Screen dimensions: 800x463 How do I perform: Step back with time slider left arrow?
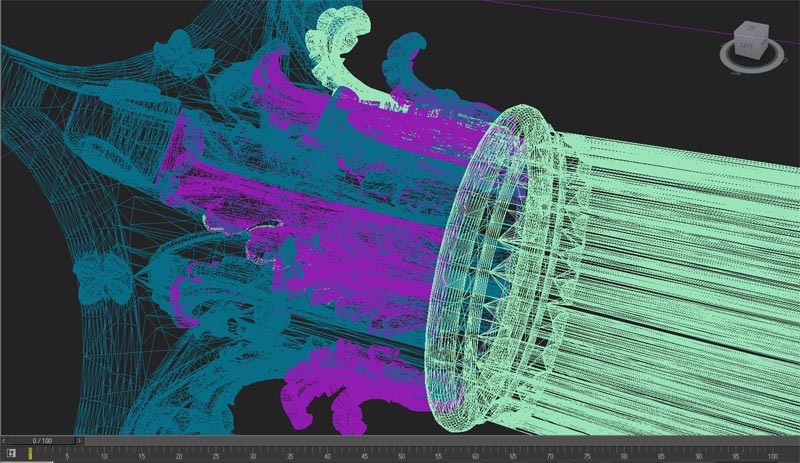pyautogui.click(x=4, y=440)
